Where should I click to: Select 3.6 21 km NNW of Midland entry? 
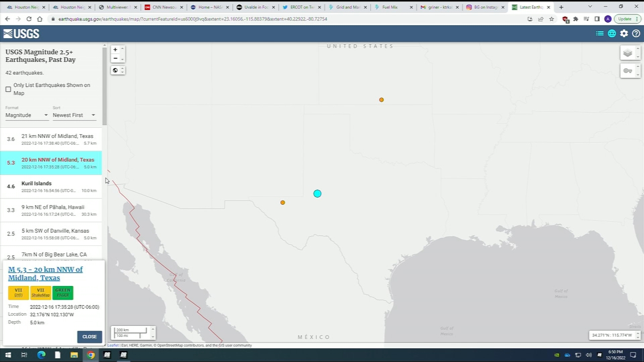(x=51, y=139)
